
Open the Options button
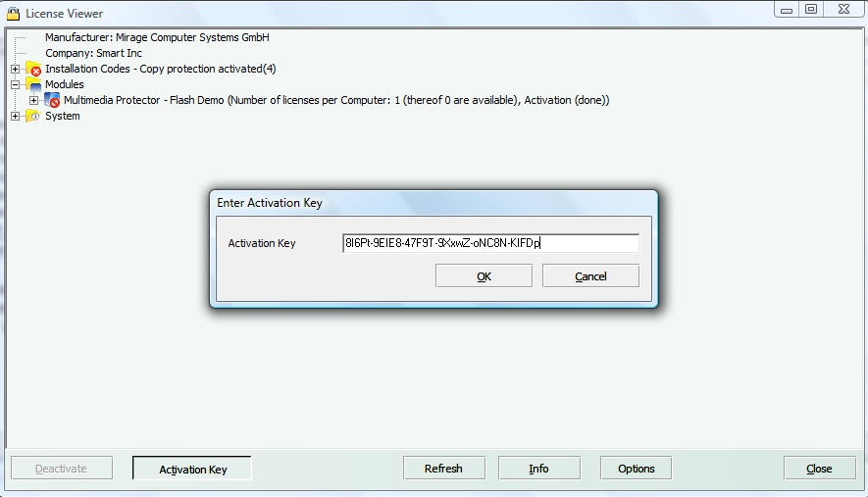coord(636,469)
